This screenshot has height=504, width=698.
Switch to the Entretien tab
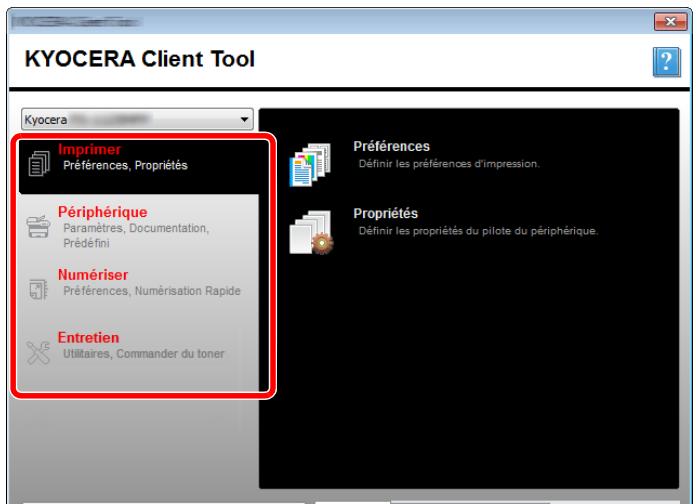(89, 337)
